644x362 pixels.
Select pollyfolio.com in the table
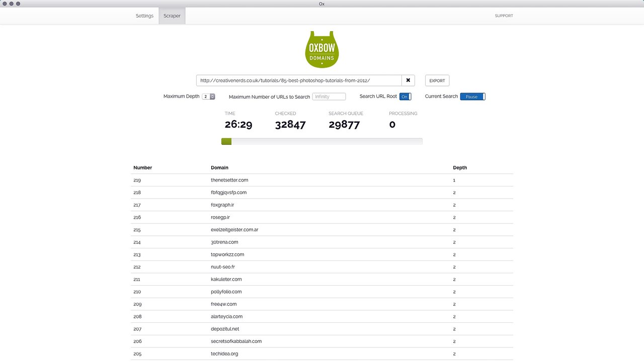coord(226,292)
